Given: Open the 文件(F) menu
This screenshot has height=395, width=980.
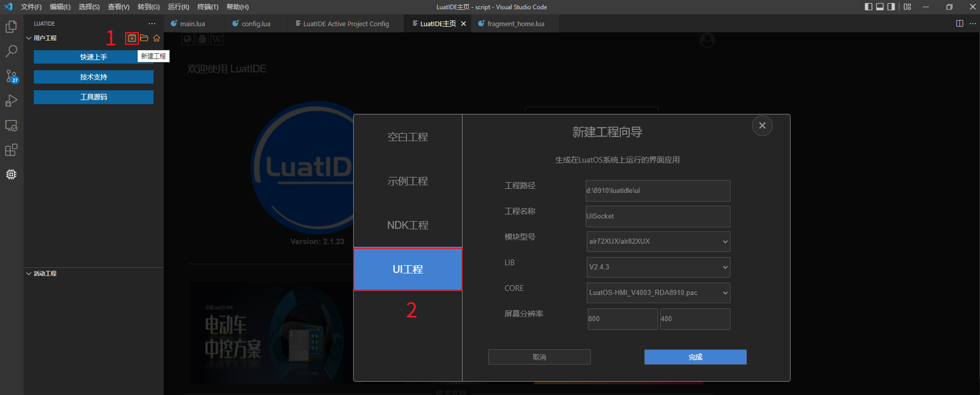Looking at the screenshot, I should (x=31, y=7).
